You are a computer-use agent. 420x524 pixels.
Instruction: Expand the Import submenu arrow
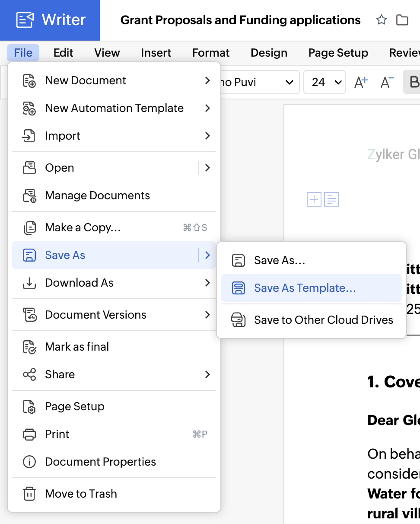(207, 136)
